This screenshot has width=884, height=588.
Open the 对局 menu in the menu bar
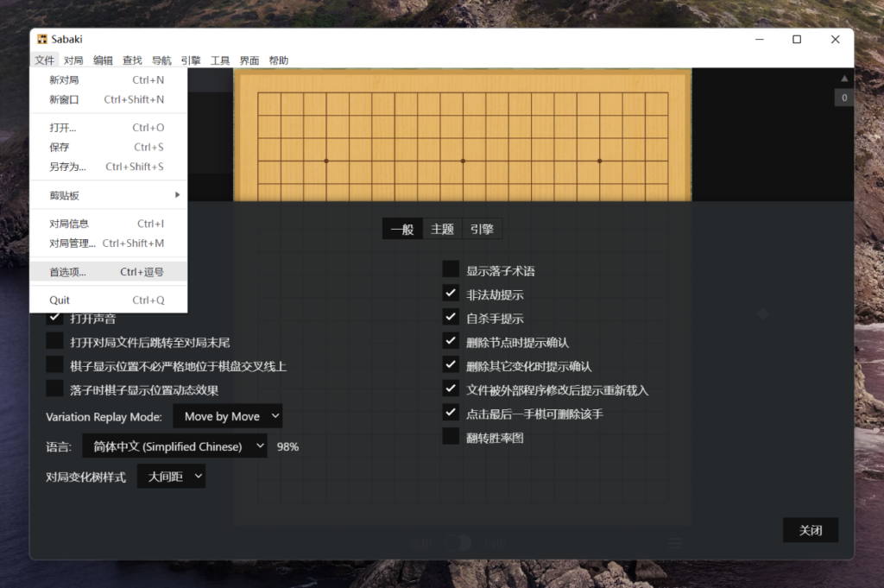pos(73,60)
